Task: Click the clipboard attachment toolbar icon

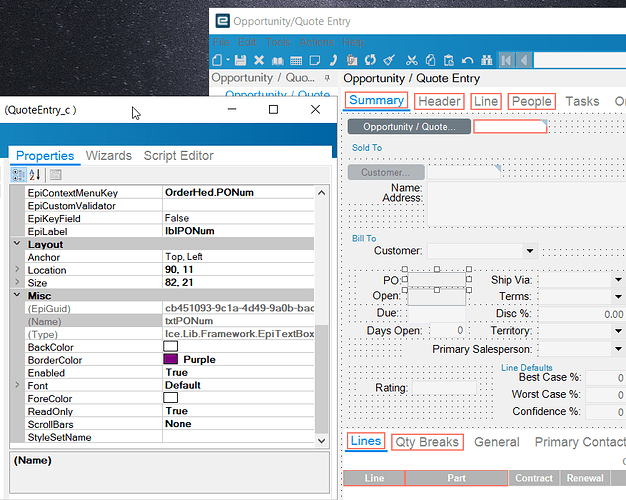Action: (x=352, y=61)
